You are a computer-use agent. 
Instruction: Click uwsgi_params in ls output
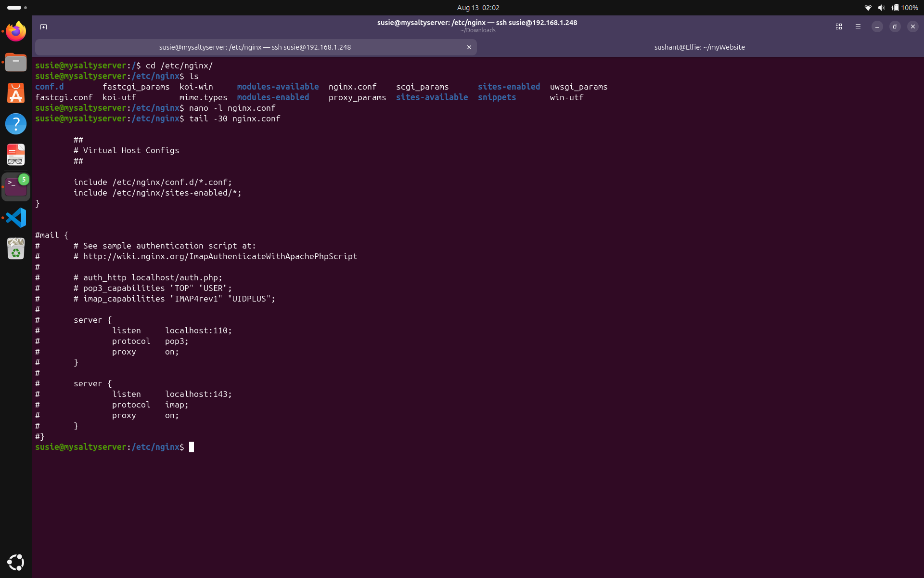578,87
